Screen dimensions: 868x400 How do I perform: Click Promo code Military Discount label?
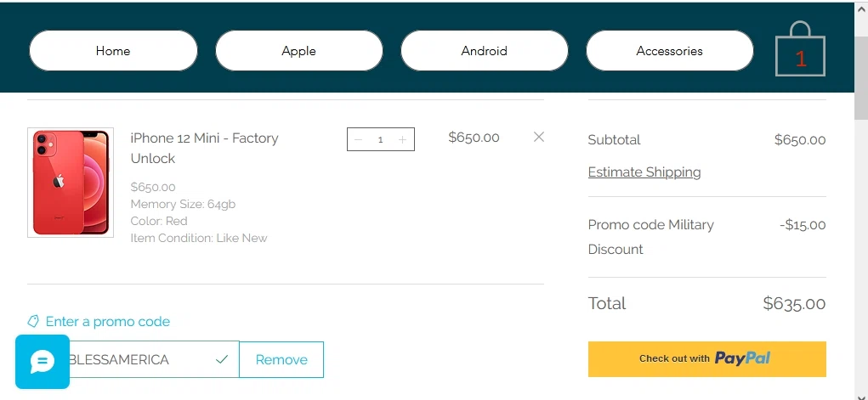pyautogui.click(x=651, y=237)
